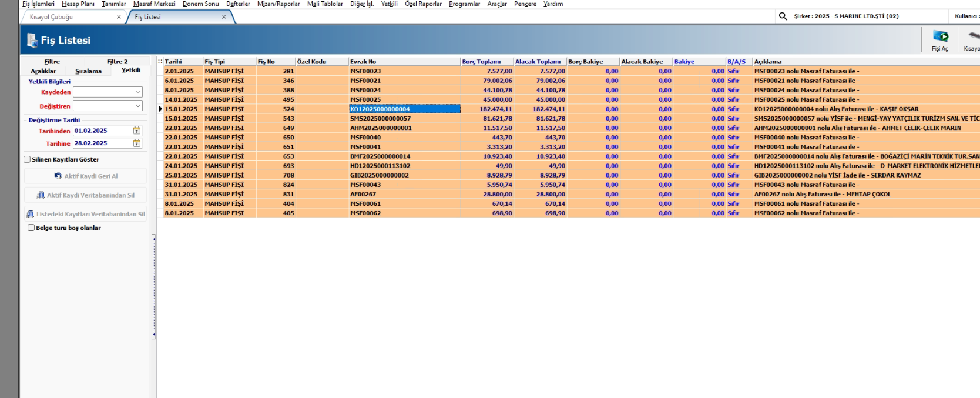Switch to the Sıralama tab
Viewport: 980px width, 398px height.
(88, 71)
